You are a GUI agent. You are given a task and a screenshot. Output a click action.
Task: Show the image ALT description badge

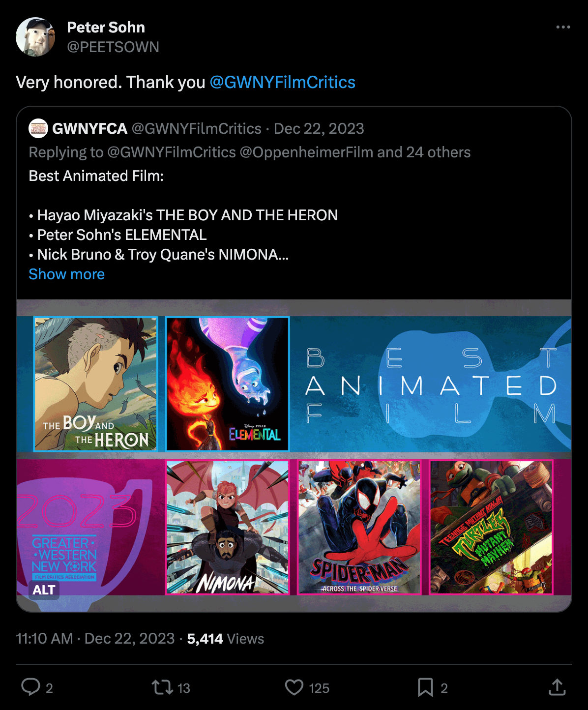pyautogui.click(x=44, y=590)
